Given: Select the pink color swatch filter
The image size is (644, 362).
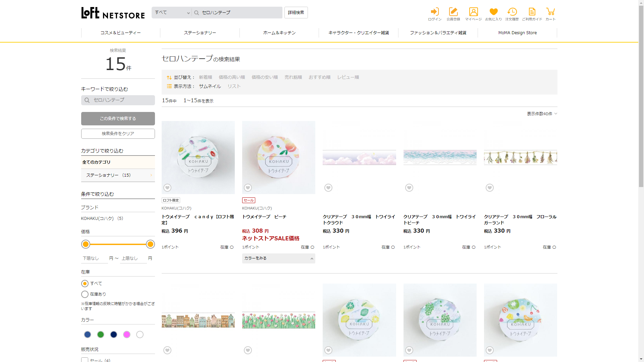Looking at the screenshot, I should (127, 335).
